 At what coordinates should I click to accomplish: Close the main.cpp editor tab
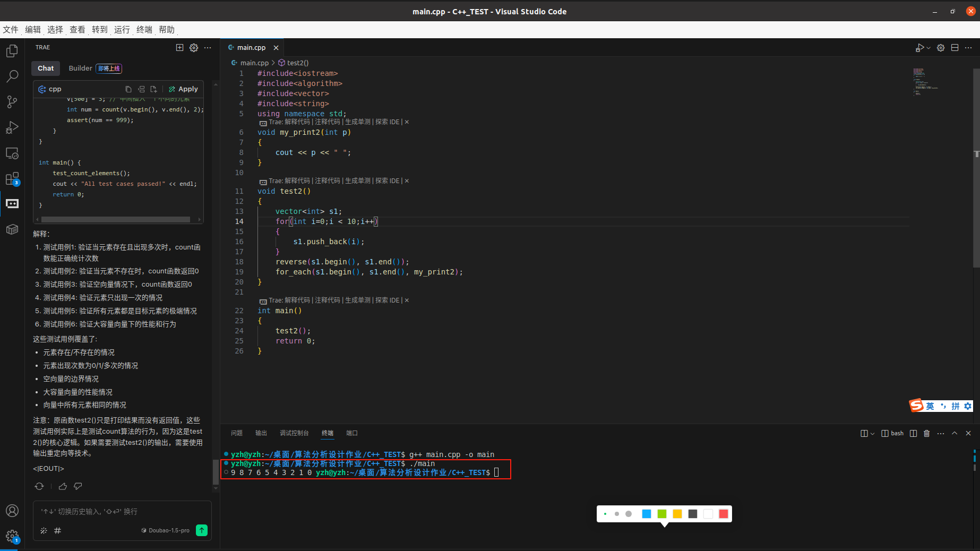coord(276,48)
